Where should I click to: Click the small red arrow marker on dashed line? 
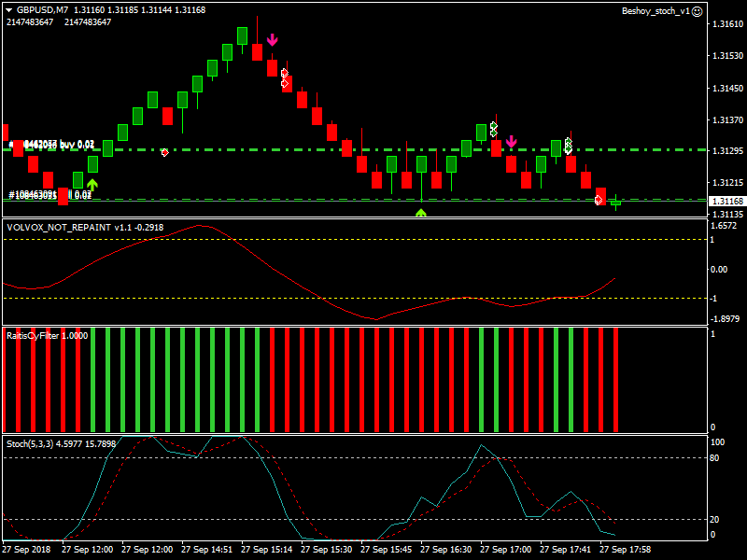164,152
